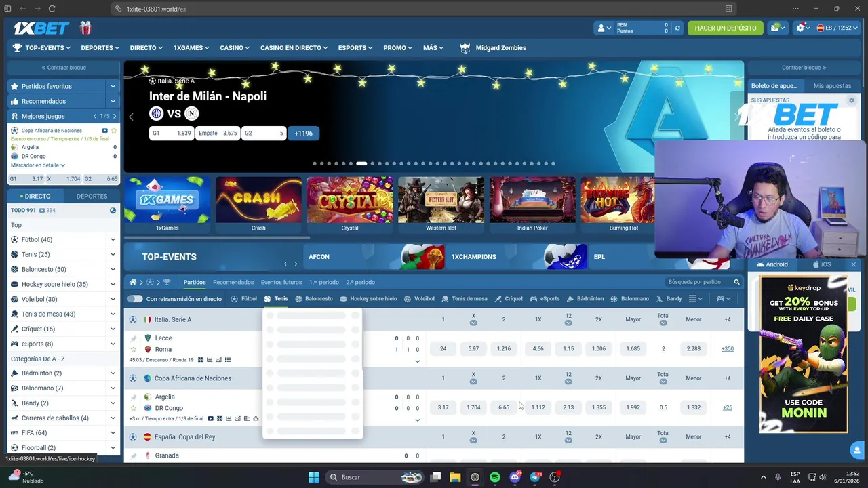868x488 pixels.
Task: Switch to Mis apuestas tab
Action: tap(832, 86)
